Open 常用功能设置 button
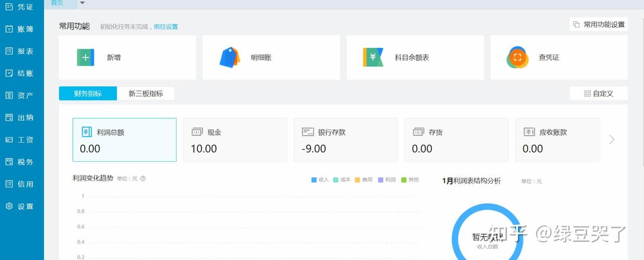Screen dimensions: 644x260 point(599,24)
